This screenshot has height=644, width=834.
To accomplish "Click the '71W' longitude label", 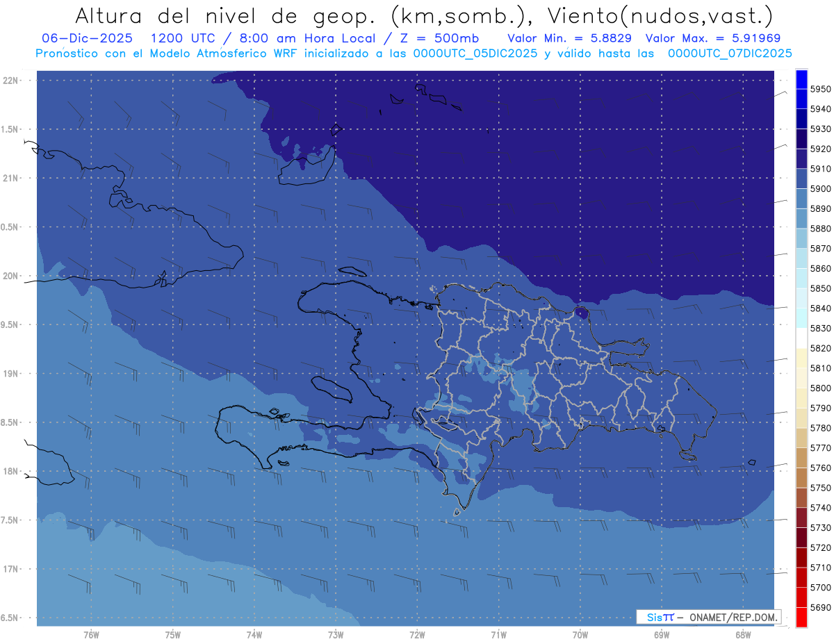I will (x=498, y=635).
